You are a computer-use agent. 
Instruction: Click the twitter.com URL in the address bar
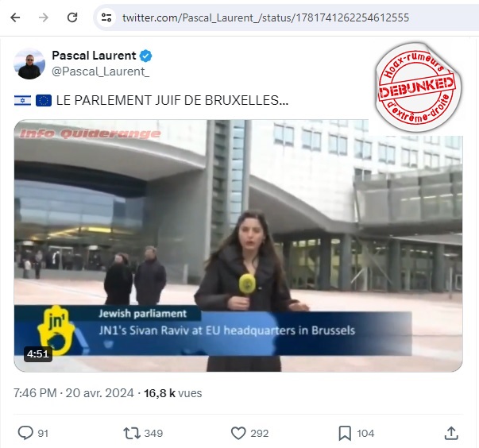265,17
